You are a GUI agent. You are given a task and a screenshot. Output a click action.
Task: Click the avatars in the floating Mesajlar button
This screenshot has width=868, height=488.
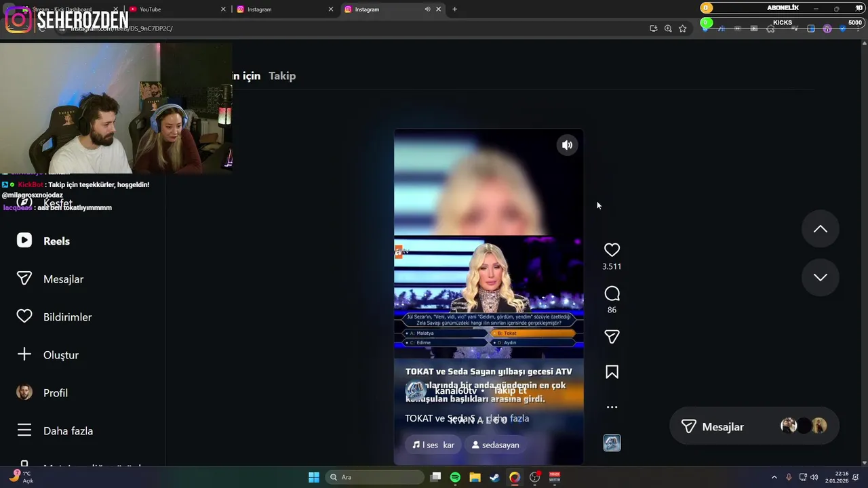point(804,426)
